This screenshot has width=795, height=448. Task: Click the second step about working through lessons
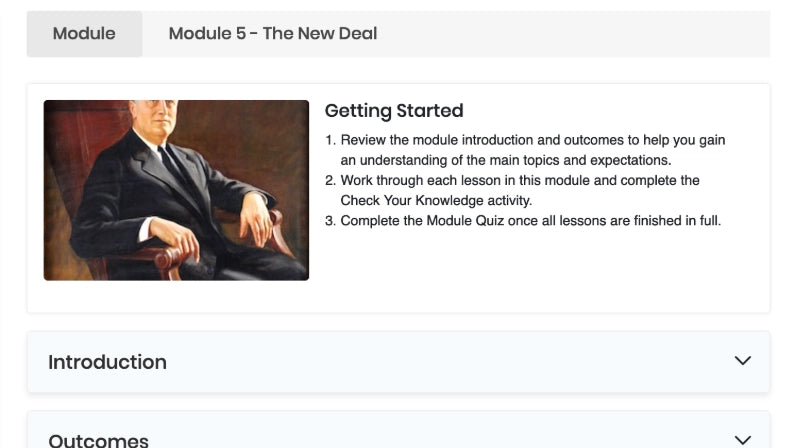tap(519, 181)
